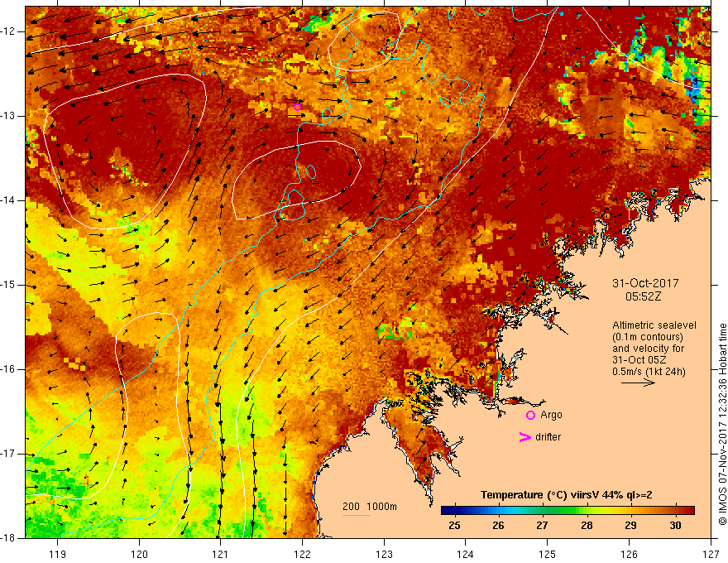Image resolution: width=728 pixels, height=563 pixels.
Task: Click the '(0.1m contours)' caption line
Action: 648,337
